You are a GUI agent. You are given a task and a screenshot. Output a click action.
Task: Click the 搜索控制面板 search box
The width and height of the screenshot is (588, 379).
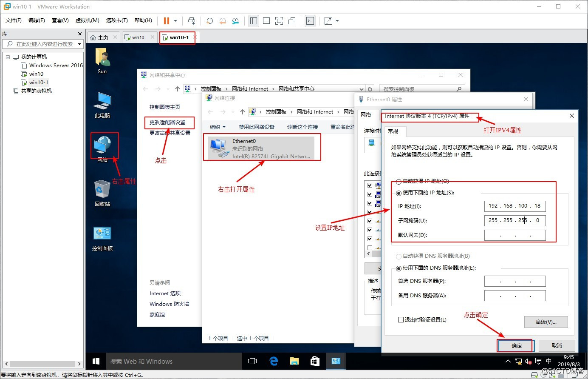click(x=422, y=89)
